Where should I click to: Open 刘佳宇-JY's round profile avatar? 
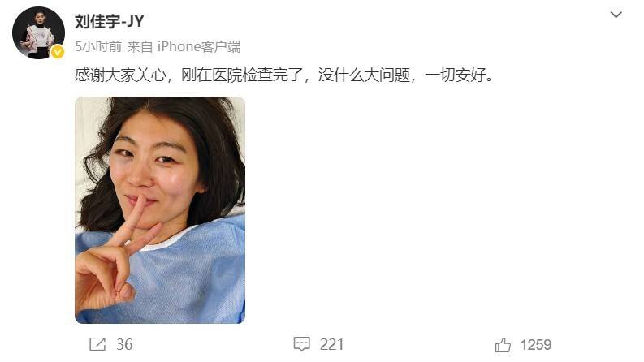tap(38, 32)
